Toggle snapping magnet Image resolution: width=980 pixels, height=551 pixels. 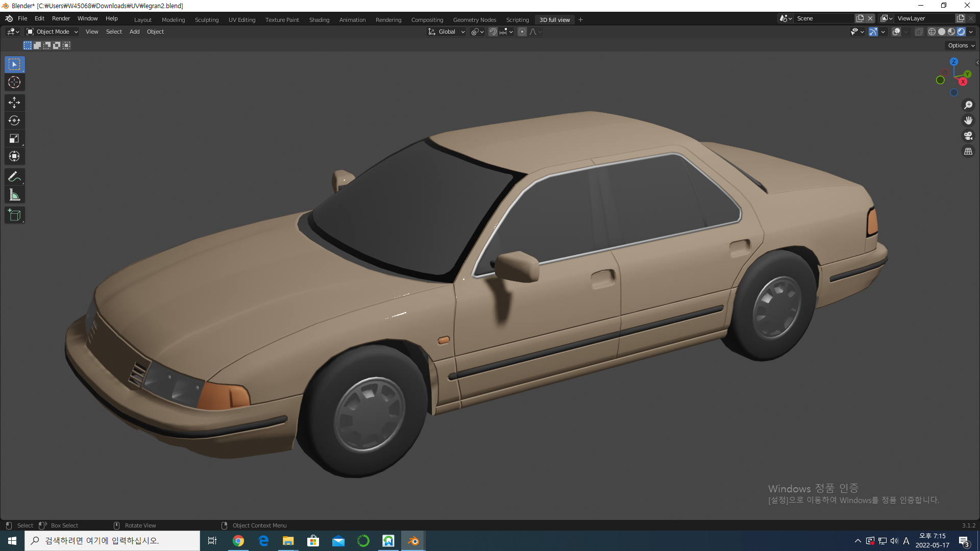(493, 32)
